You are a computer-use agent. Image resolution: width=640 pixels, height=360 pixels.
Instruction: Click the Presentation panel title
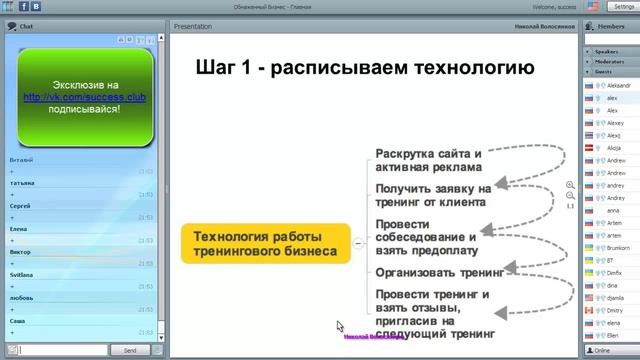click(x=193, y=27)
